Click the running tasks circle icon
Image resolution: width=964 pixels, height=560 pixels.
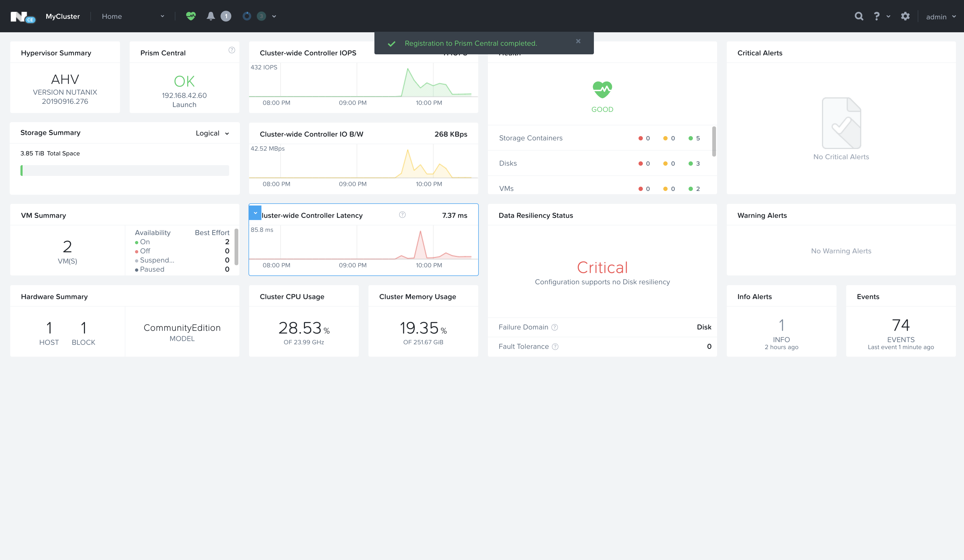click(247, 16)
